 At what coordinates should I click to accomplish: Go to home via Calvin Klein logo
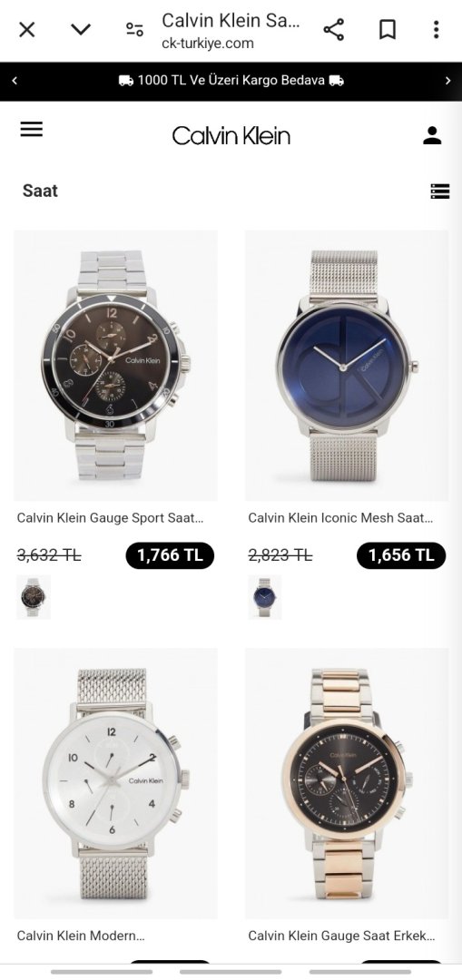[231, 135]
